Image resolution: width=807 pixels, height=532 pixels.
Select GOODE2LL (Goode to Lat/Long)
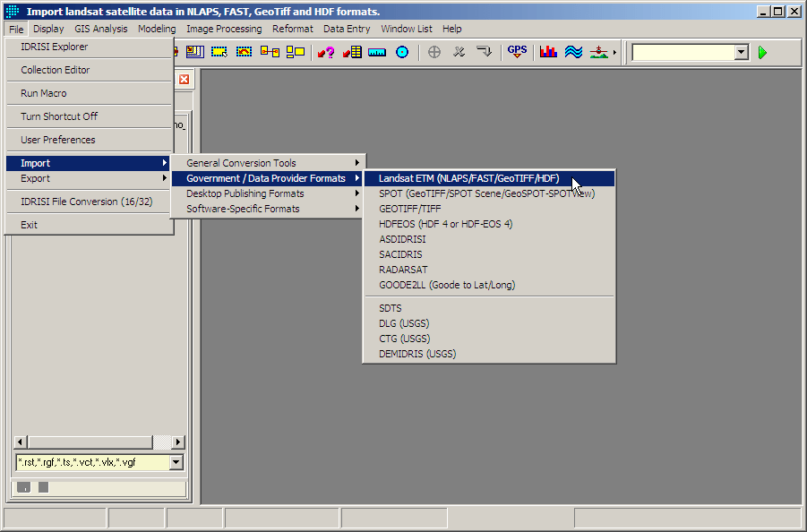pyautogui.click(x=489, y=285)
